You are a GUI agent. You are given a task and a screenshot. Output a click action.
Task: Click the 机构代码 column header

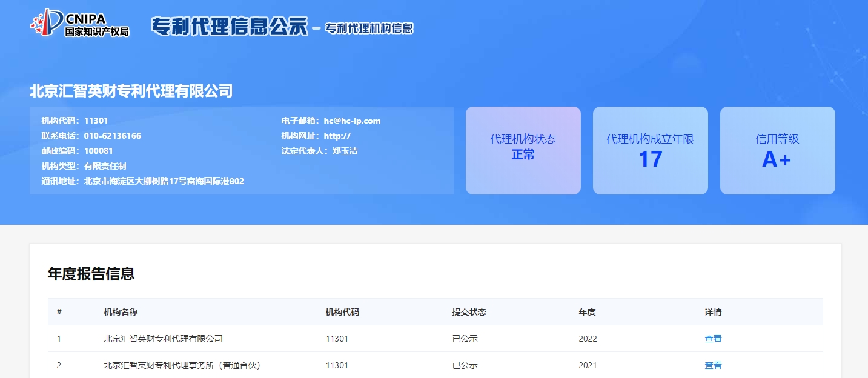click(x=342, y=312)
